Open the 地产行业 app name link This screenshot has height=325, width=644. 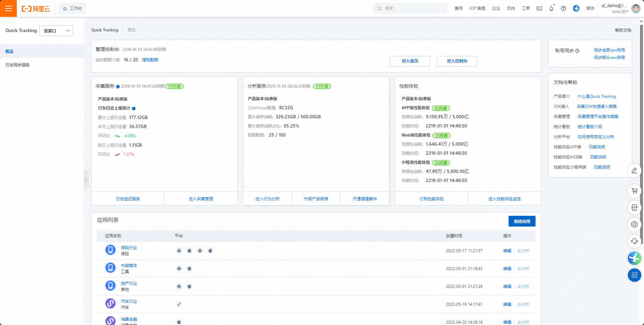click(x=129, y=284)
